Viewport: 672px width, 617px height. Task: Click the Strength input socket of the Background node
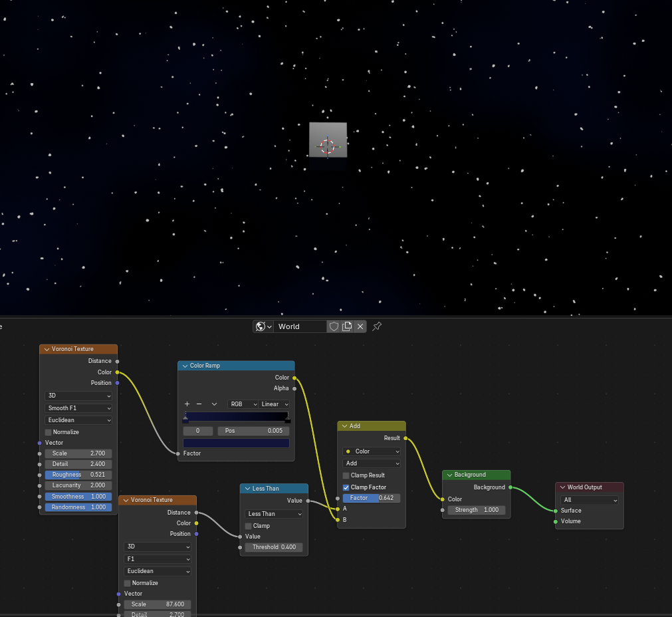pos(442,510)
